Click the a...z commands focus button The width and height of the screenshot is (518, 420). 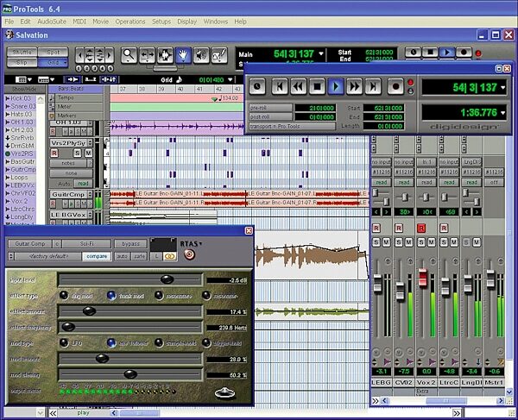coord(90,79)
